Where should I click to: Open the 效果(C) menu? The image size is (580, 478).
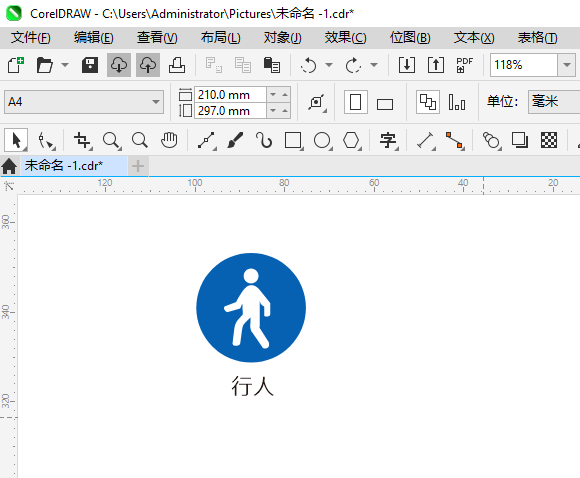point(345,38)
